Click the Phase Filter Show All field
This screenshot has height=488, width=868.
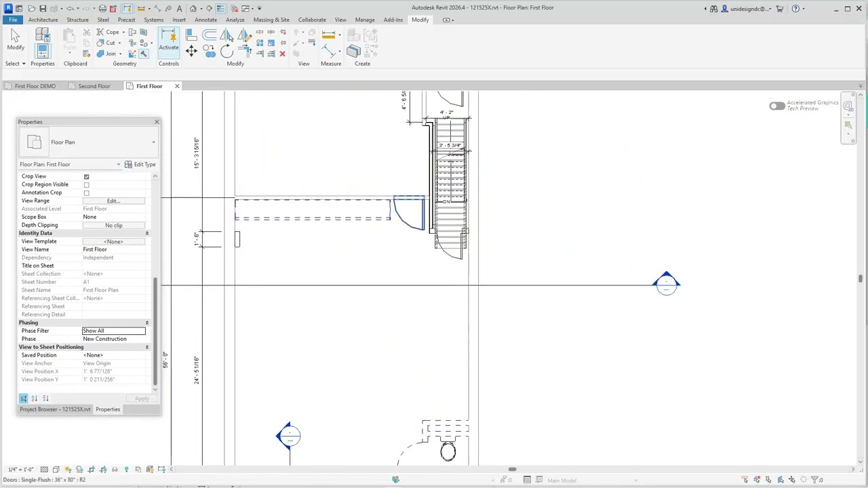tap(113, 331)
